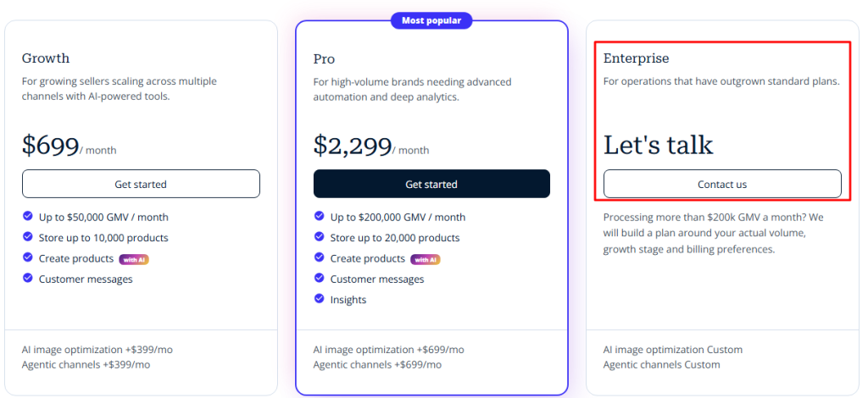Screen dimensions: 868x398
Task: Click the Let's talk heading
Action: pos(658,145)
